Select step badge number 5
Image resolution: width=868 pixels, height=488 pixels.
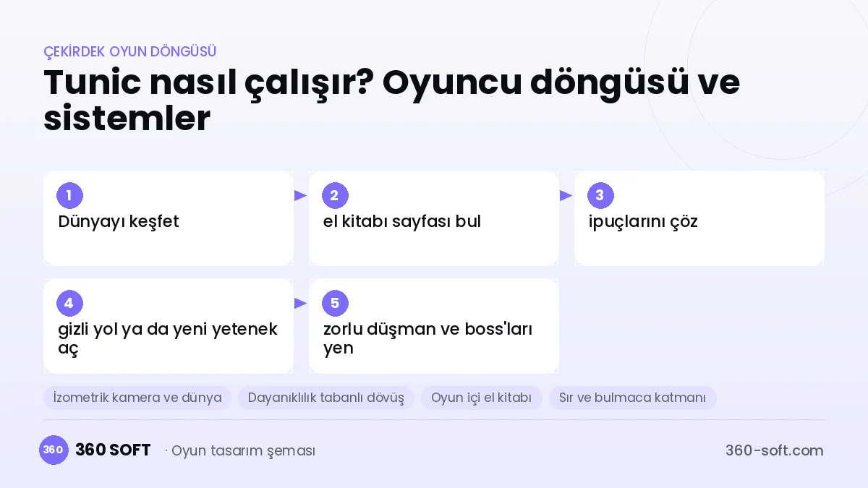tap(335, 303)
